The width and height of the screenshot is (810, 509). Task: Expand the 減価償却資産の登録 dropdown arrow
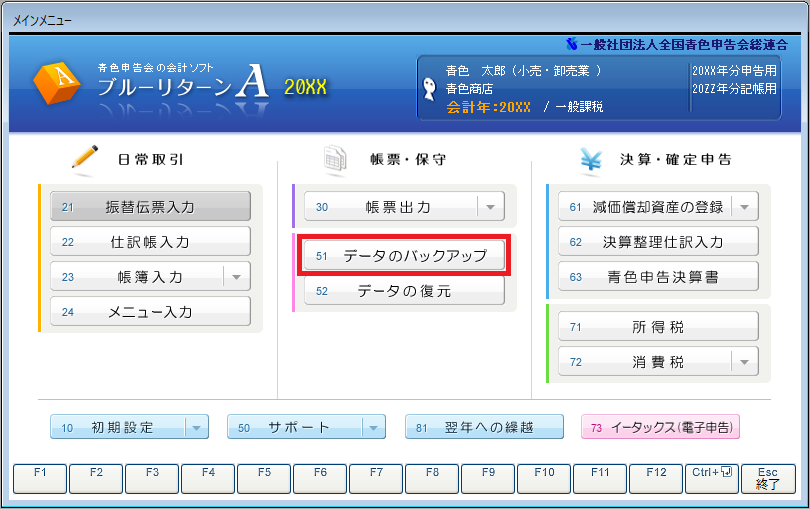744,207
